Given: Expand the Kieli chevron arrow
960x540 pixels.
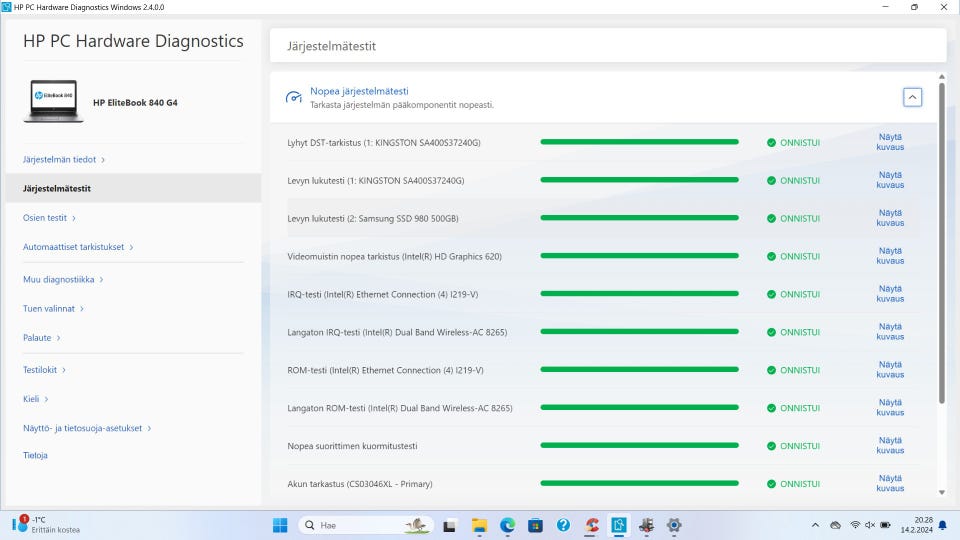Looking at the screenshot, I should [46, 399].
